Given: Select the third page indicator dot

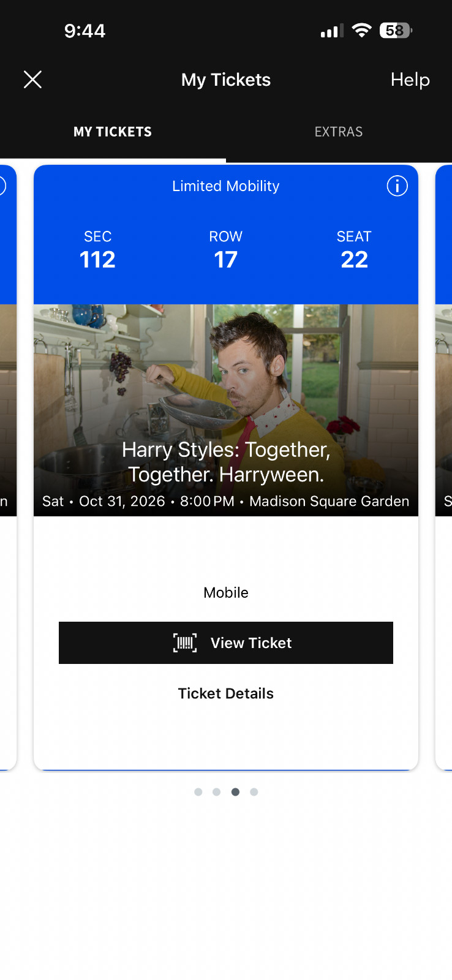Looking at the screenshot, I should (x=235, y=791).
